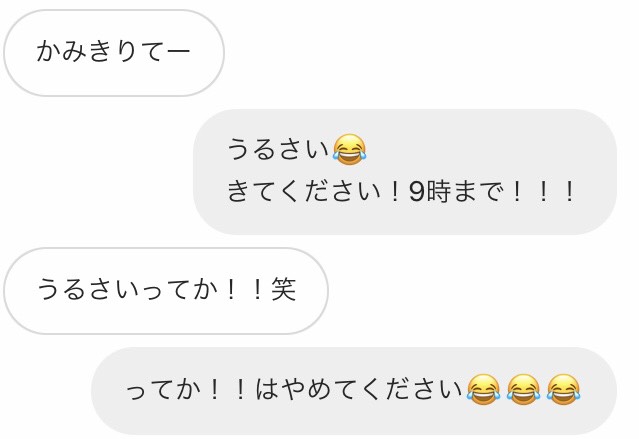Click the exclamation mark right after きてください

click(394, 192)
